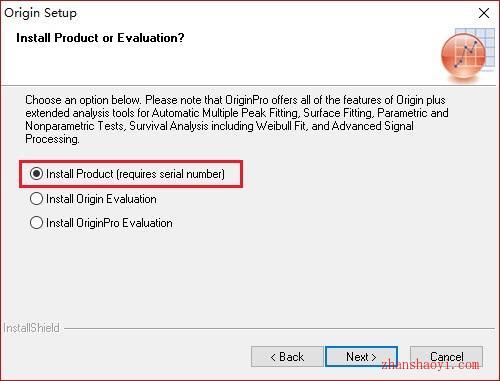
Task: Cancel the Origin installation
Action: point(446,357)
